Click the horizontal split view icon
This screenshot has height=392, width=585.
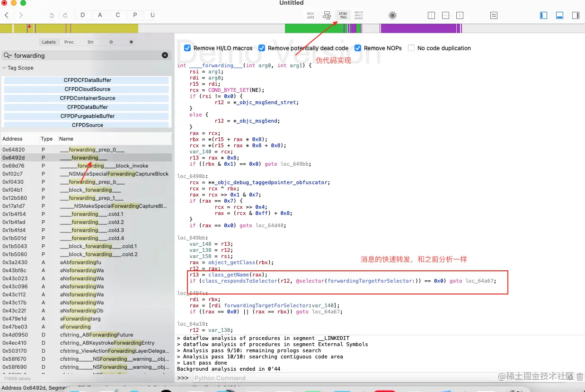point(445,15)
